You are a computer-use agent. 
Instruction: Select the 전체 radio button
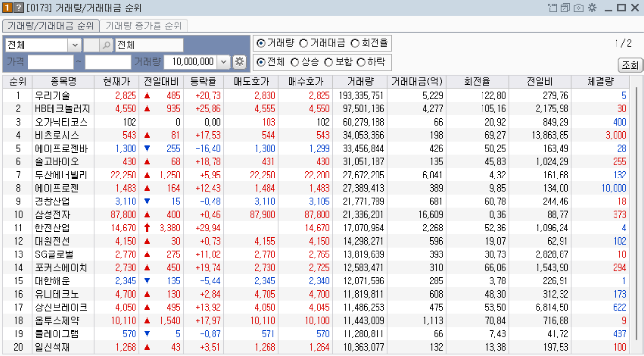(261, 62)
